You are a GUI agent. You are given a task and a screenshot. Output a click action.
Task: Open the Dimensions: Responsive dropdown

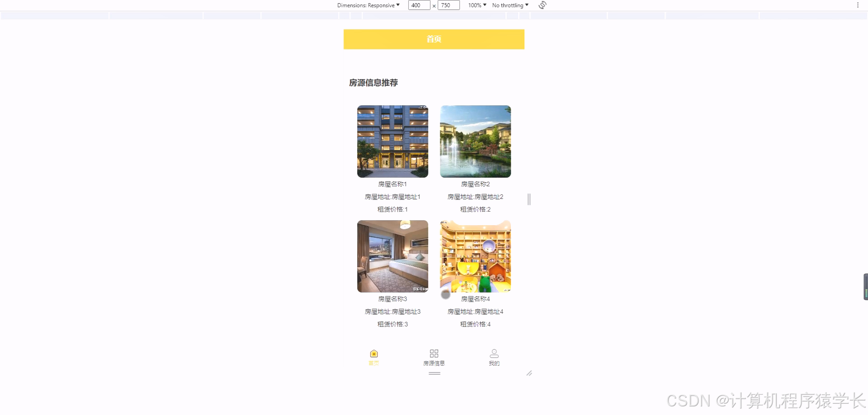(x=367, y=5)
